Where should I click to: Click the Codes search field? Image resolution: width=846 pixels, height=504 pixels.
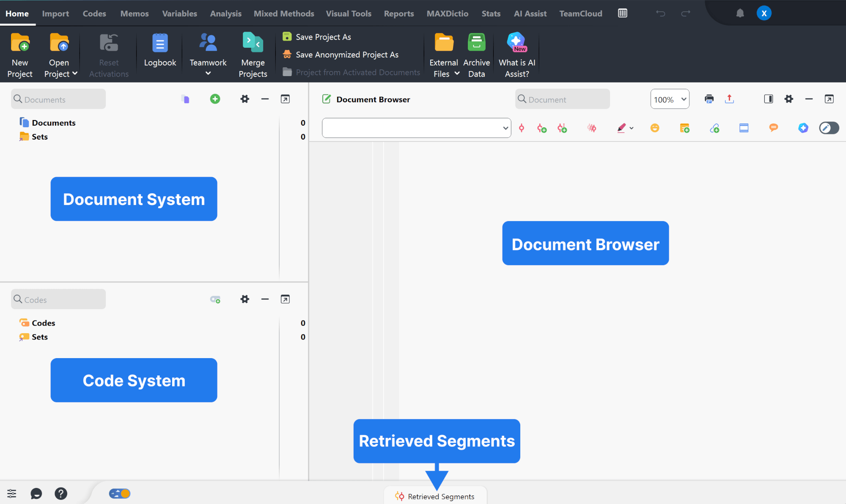(x=59, y=299)
